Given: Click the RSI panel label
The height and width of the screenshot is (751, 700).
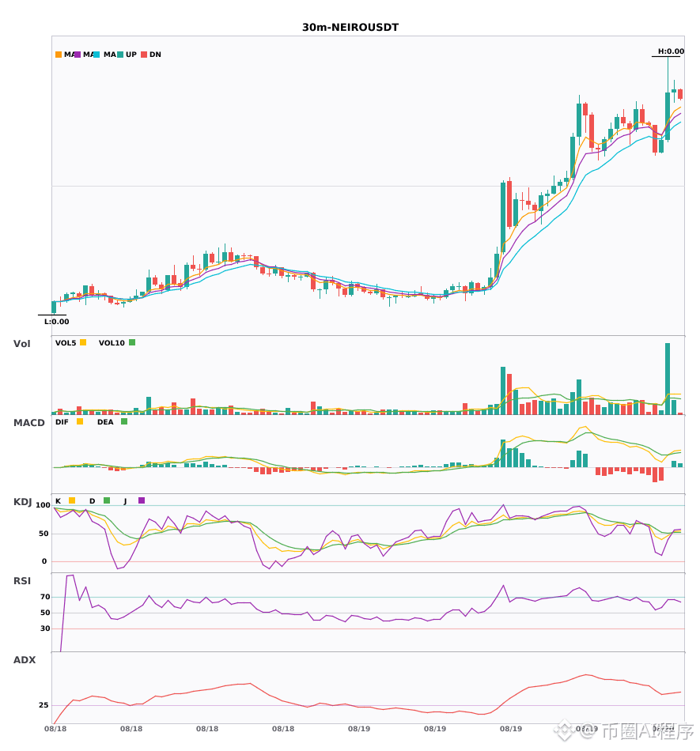Looking at the screenshot, I should pyautogui.click(x=22, y=581).
